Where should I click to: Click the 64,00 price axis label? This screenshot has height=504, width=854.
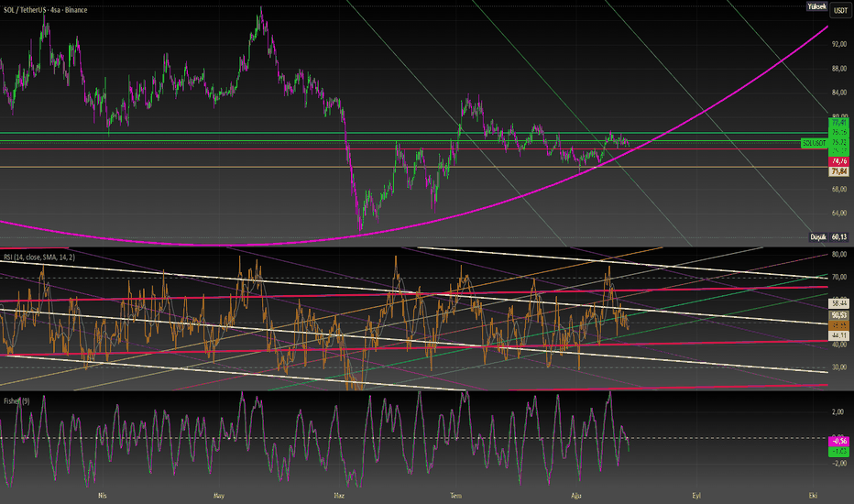[838, 213]
